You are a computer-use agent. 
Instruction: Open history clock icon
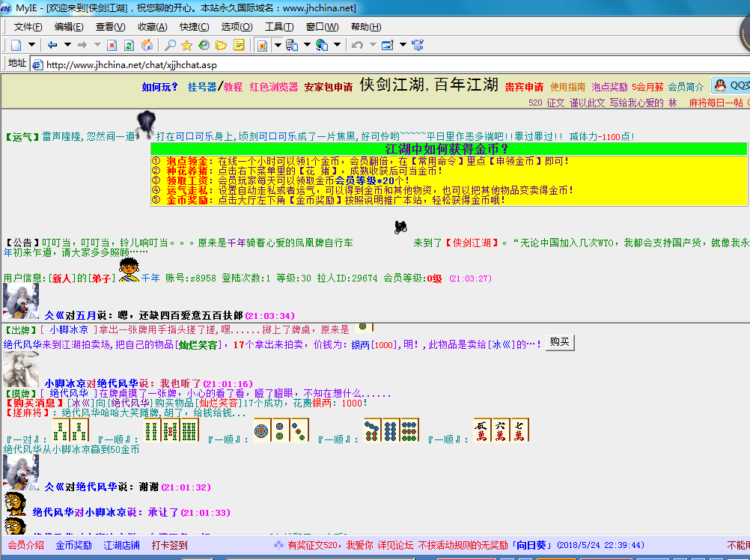tap(204, 45)
